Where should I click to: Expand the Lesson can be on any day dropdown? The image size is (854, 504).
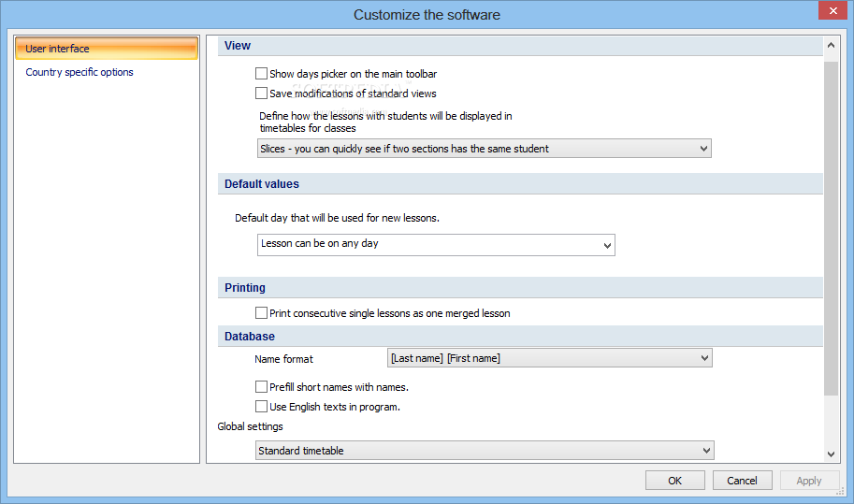coord(436,245)
